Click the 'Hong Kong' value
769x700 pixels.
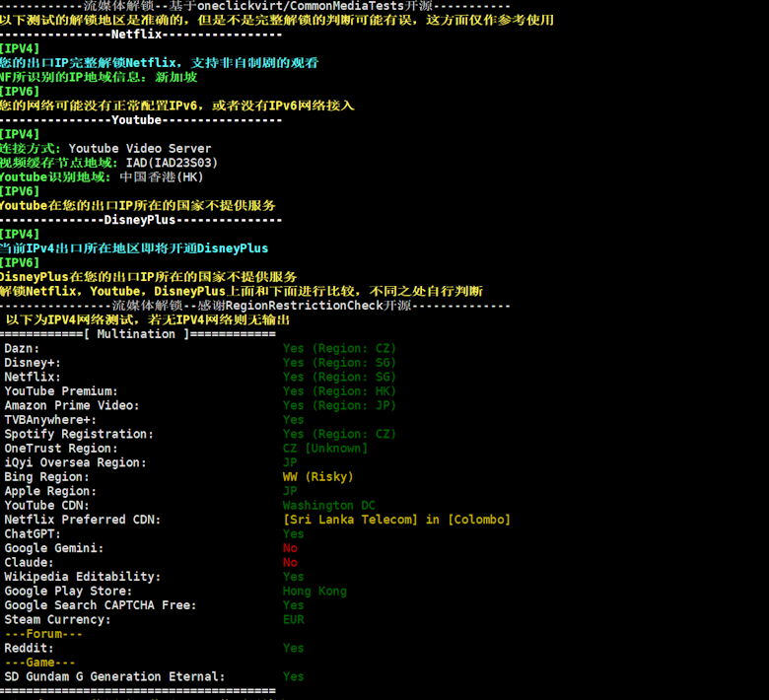315,591
